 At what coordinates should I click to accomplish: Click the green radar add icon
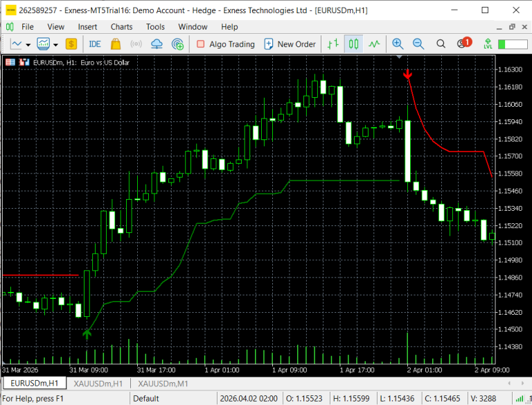coord(177,44)
